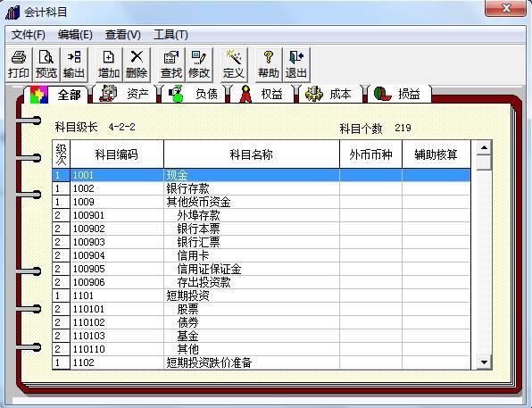The width and height of the screenshot is (532, 408).
Task: Click the 输出 export toolbar icon
Action: pyautogui.click(x=74, y=64)
